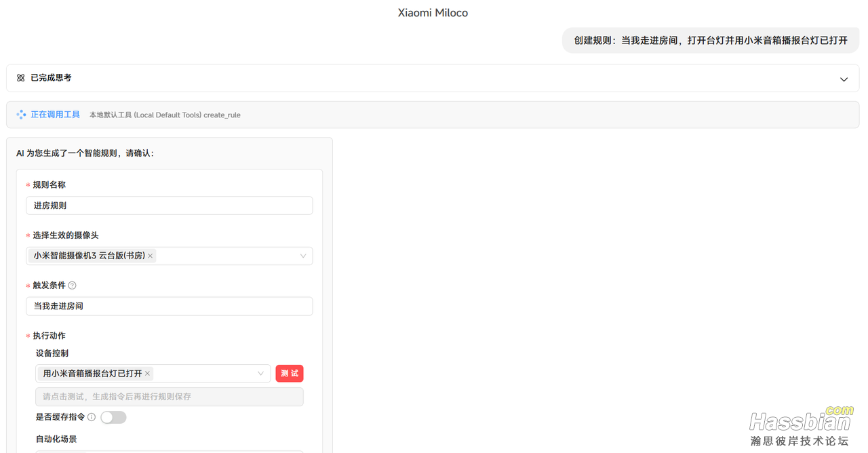Remove the 小米智能摄像机3 camera tag
Viewport: 868px width, 453px height.
pyautogui.click(x=151, y=256)
